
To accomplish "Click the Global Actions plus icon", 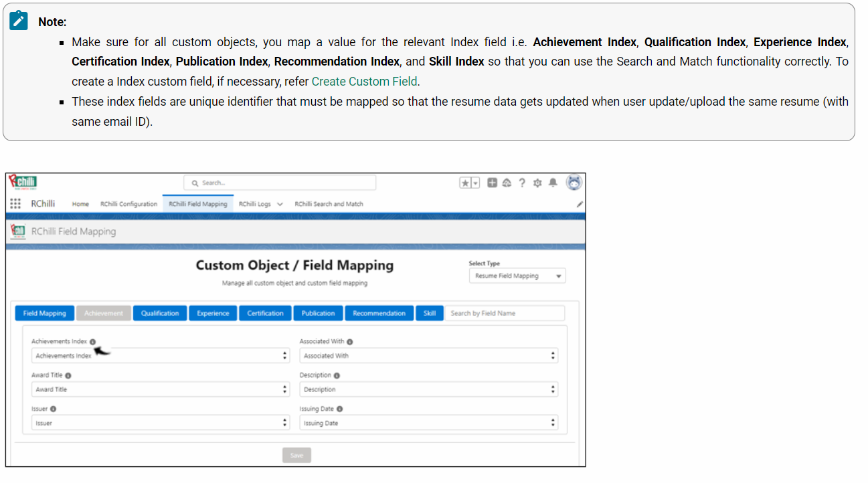I will click(493, 183).
